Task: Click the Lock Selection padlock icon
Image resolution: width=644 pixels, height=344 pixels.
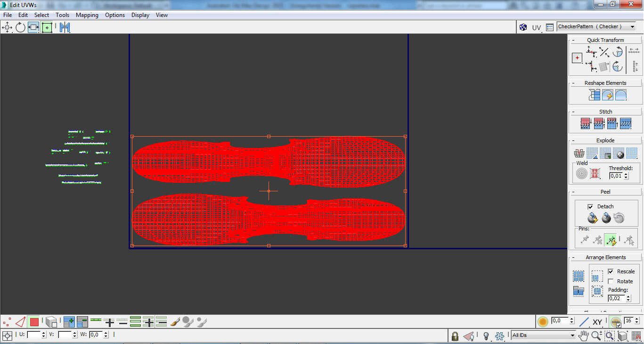Action: (x=455, y=336)
